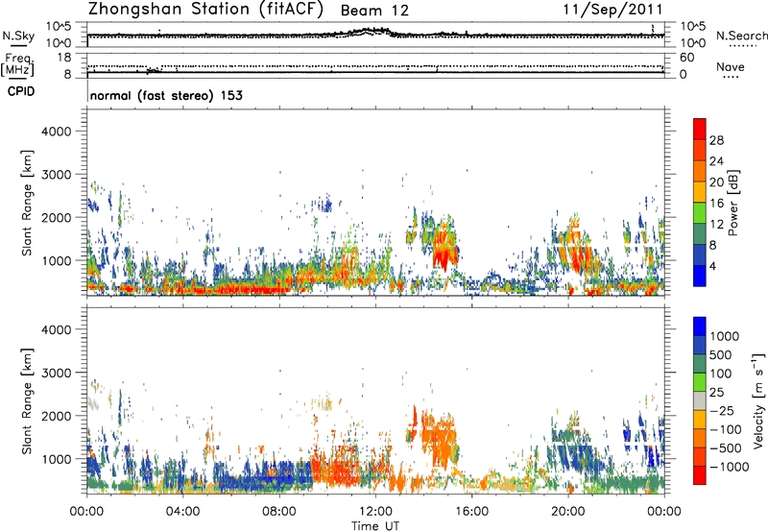Click the date 11/Sep/2011
The image size is (768, 532).
click(612, 9)
